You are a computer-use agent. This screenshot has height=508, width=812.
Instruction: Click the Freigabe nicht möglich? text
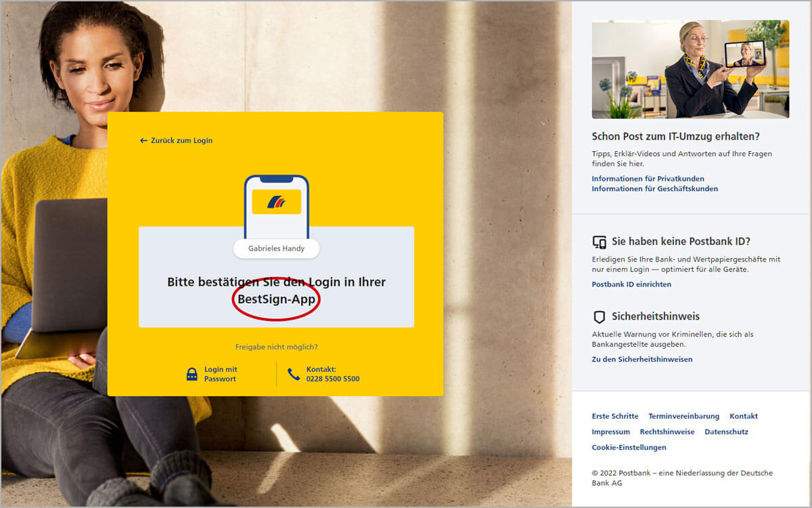pyautogui.click(x=276, y=347)
